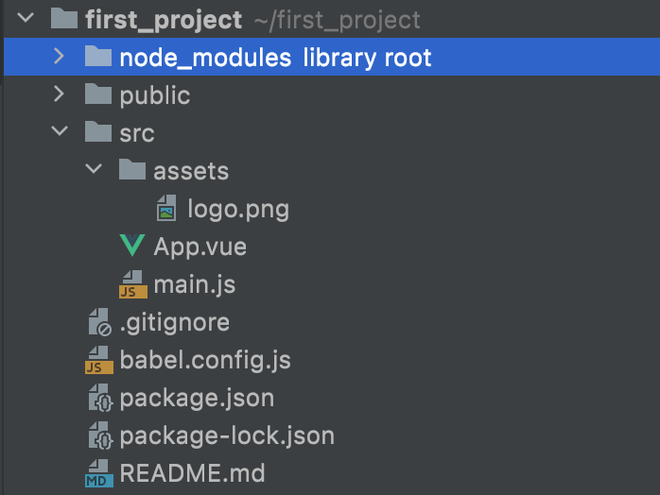Screen dimensions: 660x495
Task: Collapse the src folder chevron
Action: [59, 133]
